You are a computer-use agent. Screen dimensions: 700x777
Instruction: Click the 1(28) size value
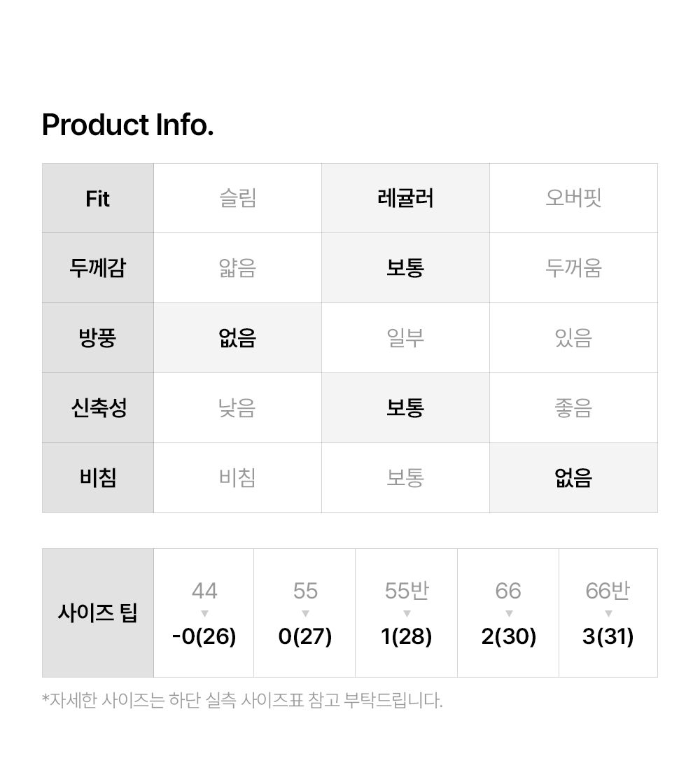pos(407,637)
